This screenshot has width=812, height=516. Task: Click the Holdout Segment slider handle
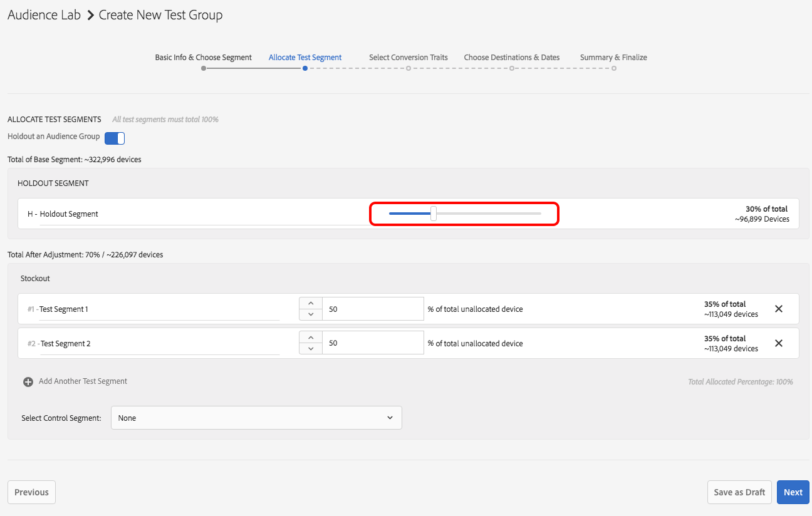click(434, 214)
